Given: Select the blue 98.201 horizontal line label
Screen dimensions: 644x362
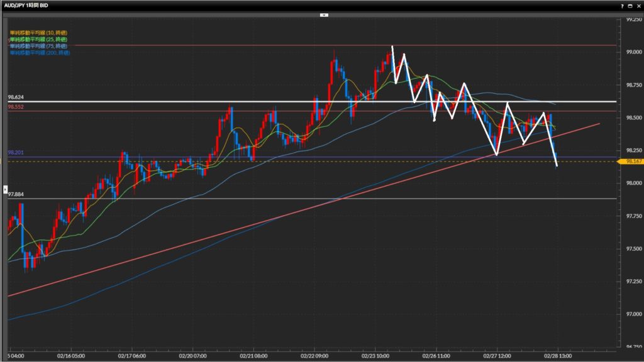Looking at the screenshot, I should pyautogui.click(x=16, y=153).
